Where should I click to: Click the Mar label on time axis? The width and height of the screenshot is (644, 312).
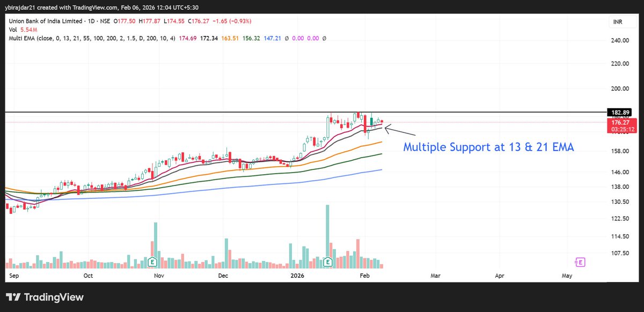pyautogui.click(x=436, y=276)
